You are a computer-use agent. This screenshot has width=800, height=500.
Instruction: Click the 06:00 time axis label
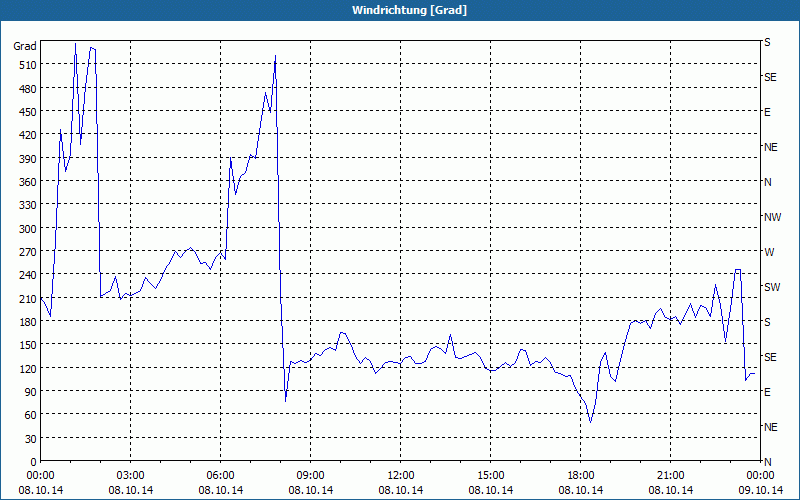tap(220, 476)
